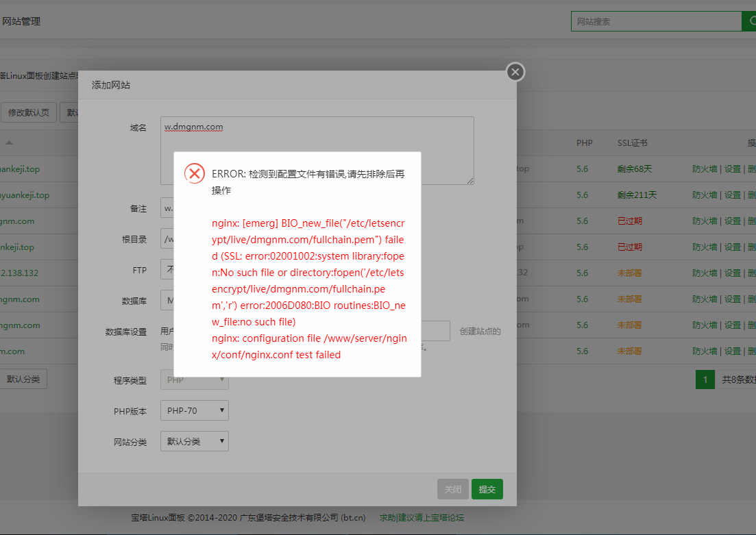Click the 域名 label in dialog
The image size is (756, 535).
pos(138,127)
